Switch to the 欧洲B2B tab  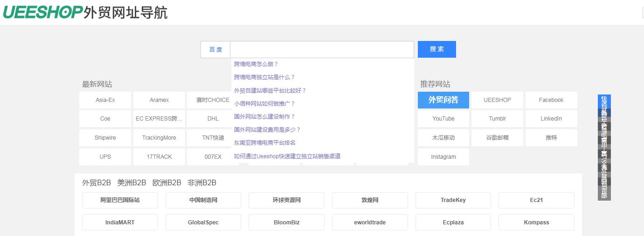pos(166,183)
